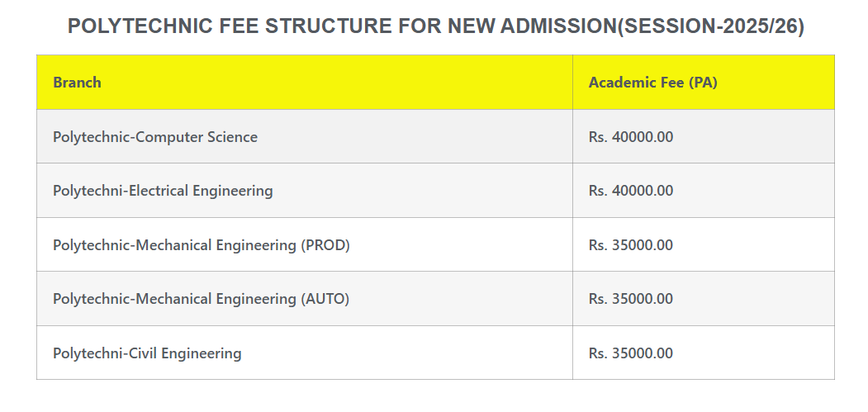The image size is (868, 412).
Task: Click the Computer Science fee Rs. 40000.00
Action: (631, 137)
